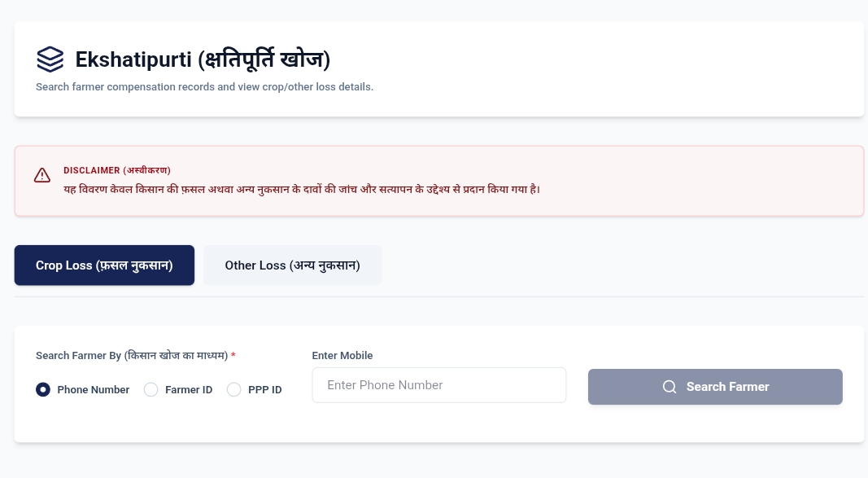
Task: Click the Search Farmer button
Action: click(x=715, y=387)
